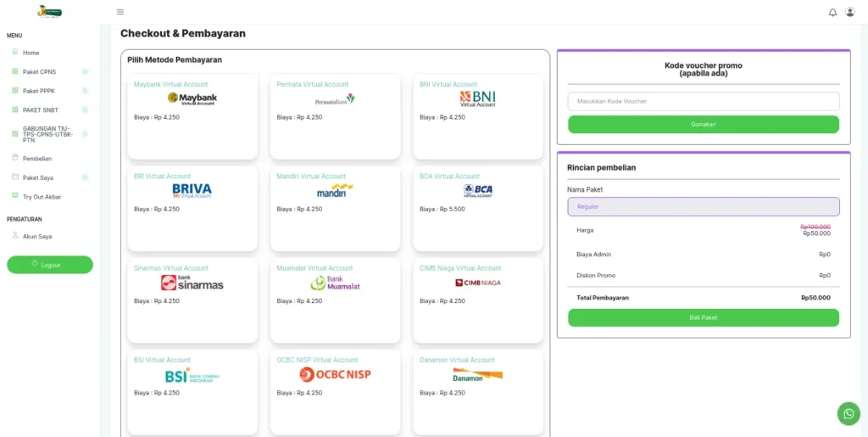Choose Maybank Virtual Account link text
The width and height of the screenshot is (868, 437).
pyautogui.click(x=171, y=84)
